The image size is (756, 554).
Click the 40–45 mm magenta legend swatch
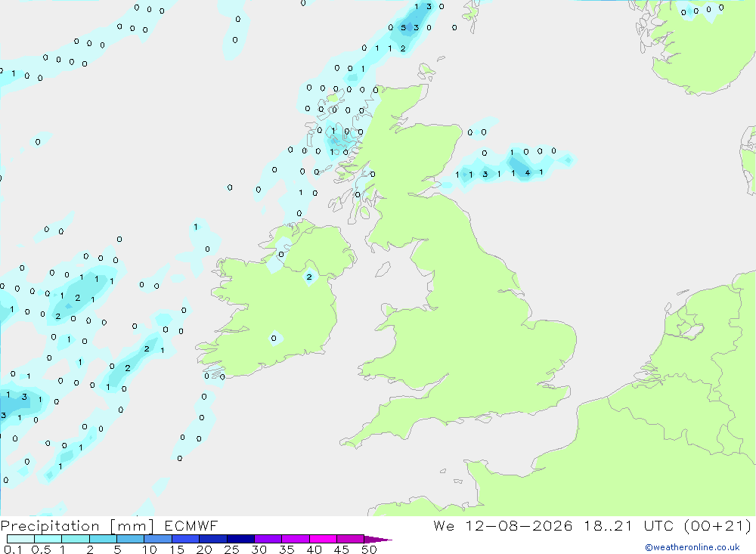(323, 539)
